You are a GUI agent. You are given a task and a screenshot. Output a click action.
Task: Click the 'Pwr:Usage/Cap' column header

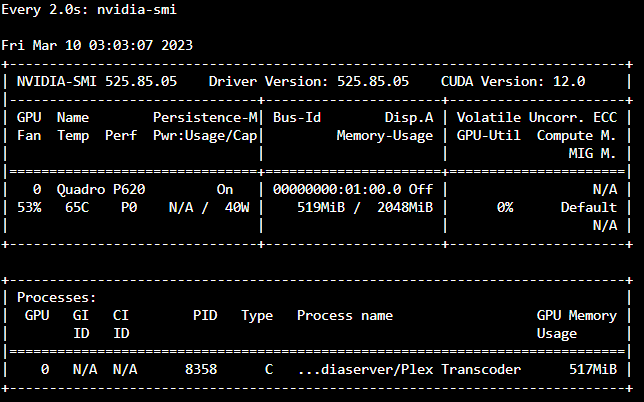coord(205,136)
